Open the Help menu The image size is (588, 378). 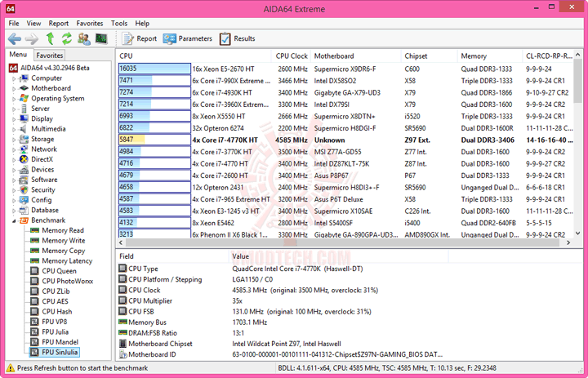[142, 23]
